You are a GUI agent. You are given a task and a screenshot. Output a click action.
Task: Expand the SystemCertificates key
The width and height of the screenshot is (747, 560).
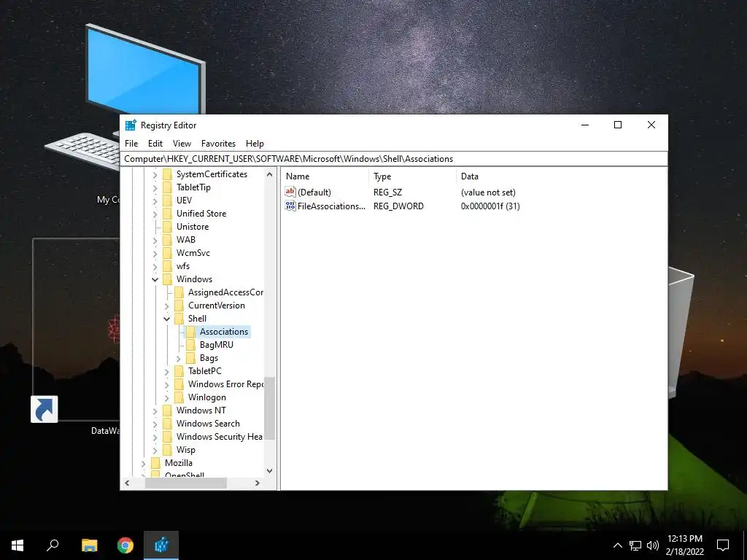coord(155,175)
